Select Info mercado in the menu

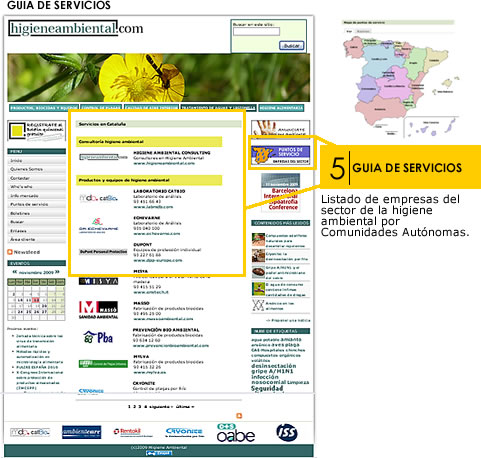coord(36,196)
